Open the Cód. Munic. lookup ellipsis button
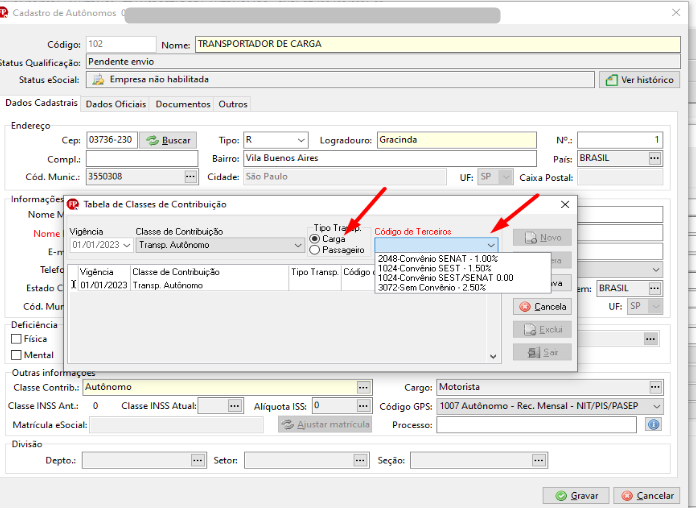The width and height of the screenshot is (696, 514). tap(190, 177)
